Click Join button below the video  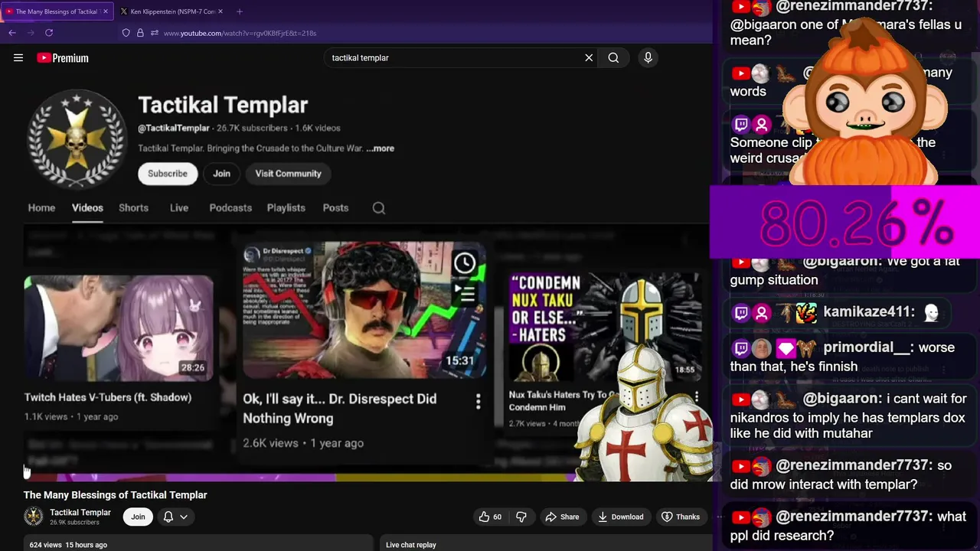coord(138,517)
